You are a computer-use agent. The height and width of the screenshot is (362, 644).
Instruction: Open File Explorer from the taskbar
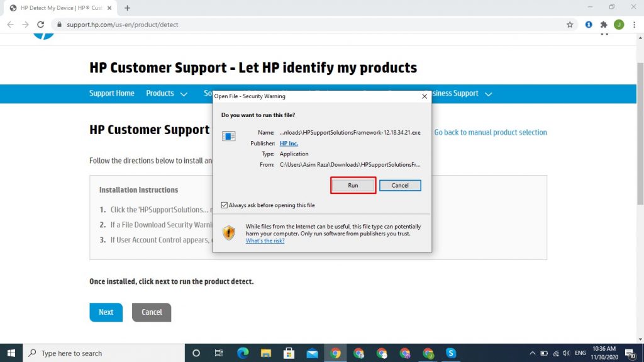click(x=266, y=353)
